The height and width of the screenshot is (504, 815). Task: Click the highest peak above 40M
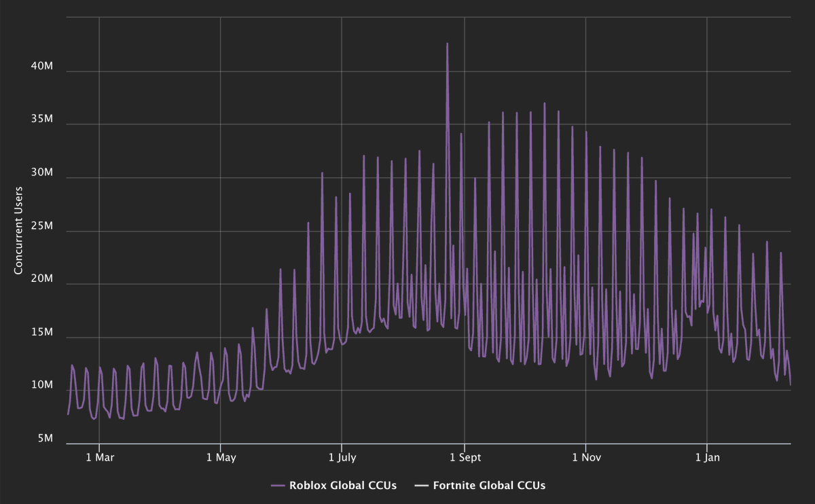point(447,44)
